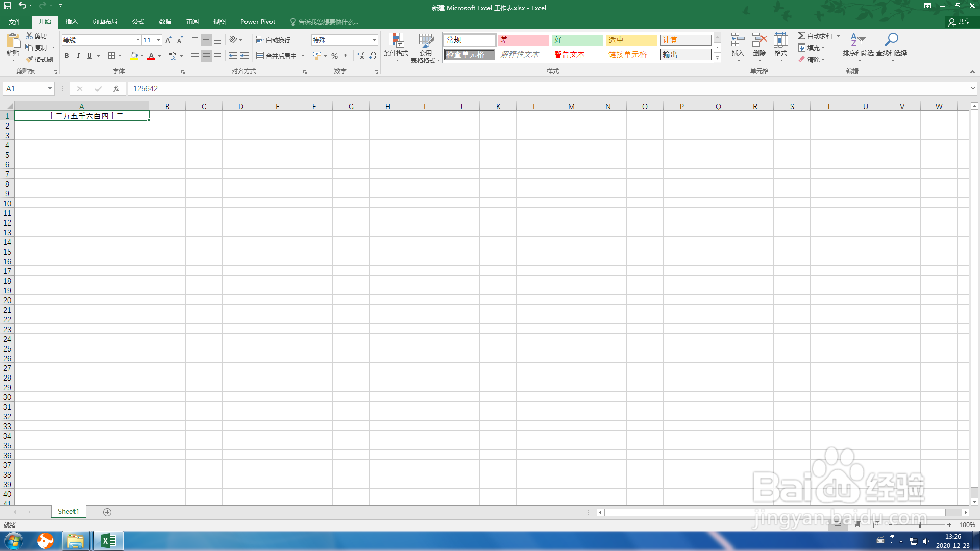980x551 pixels.
Task: Expand the formula bar
Action: click(x=973, y=89)
